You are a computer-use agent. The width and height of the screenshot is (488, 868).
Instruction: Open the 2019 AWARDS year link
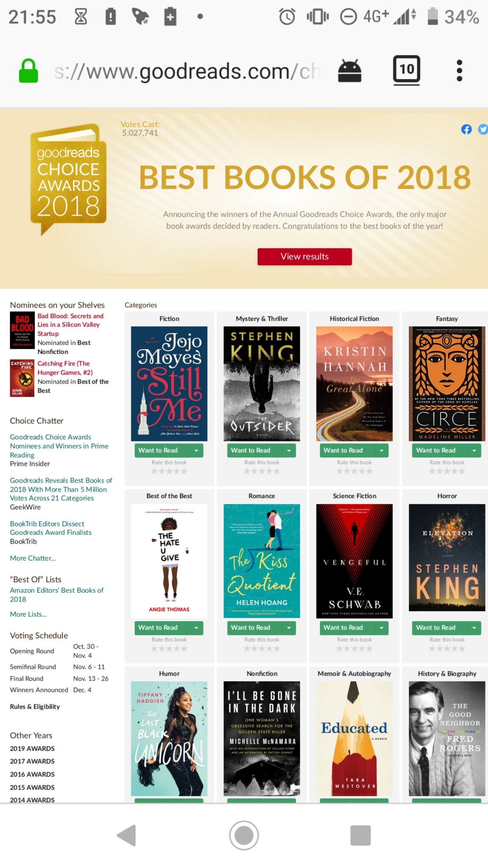(x=32, y=748)
